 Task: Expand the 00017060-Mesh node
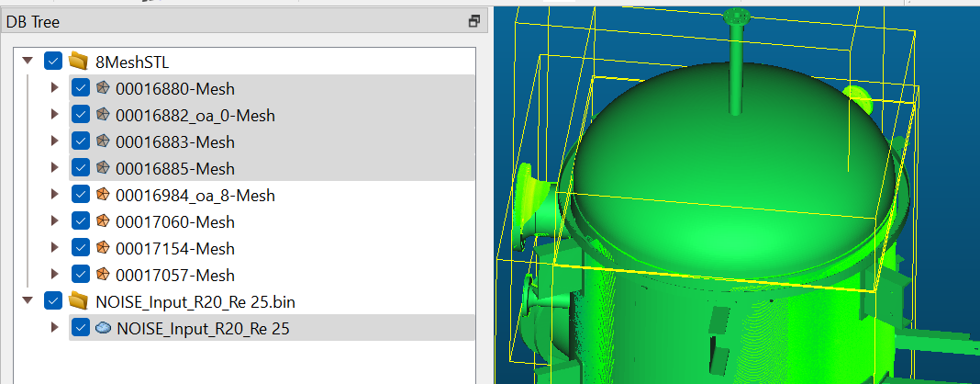pyautogui.click(x=54, y=221)
